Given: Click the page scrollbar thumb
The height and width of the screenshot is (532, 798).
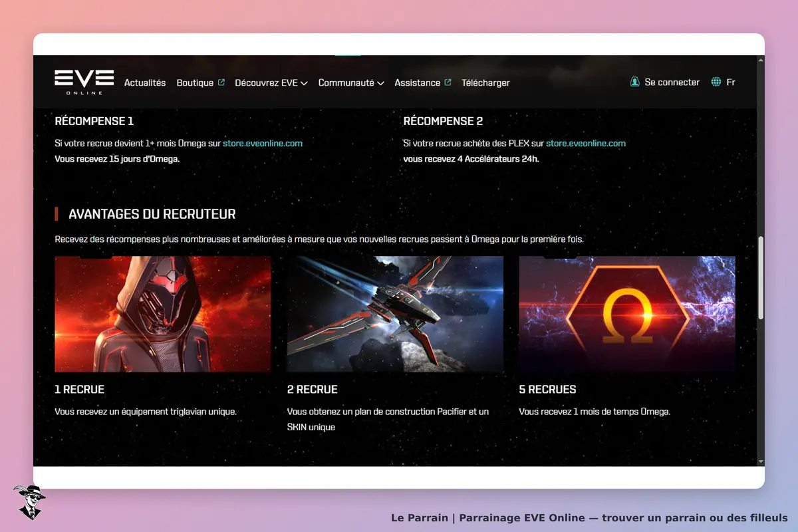Looking at the screenshot, I should [x=761, y=278].
